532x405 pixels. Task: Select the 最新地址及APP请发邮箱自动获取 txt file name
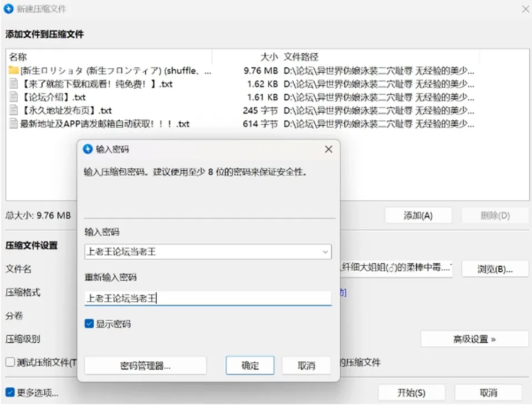click(105, 124)
